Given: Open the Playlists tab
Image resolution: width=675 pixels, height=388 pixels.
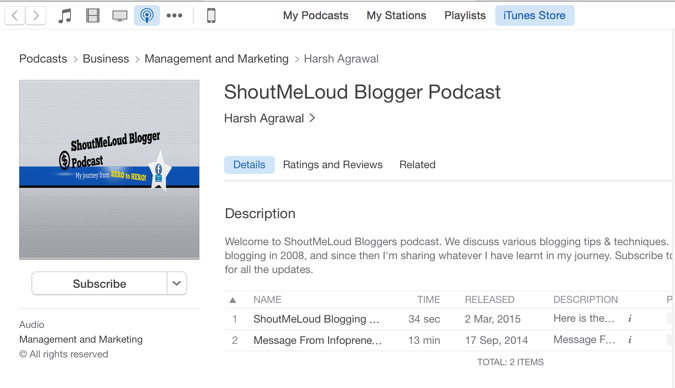Looking at the screenshot, I should [x=465, y=16].
